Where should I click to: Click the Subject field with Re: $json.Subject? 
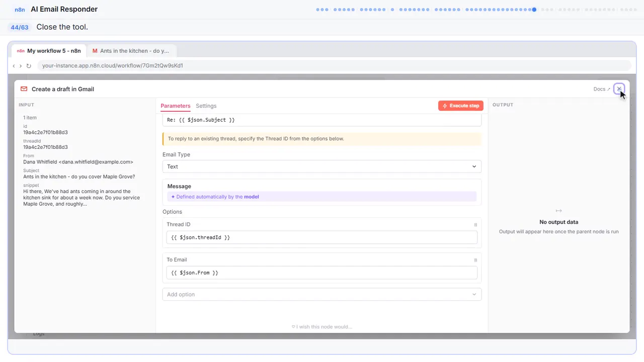[322, 120]
